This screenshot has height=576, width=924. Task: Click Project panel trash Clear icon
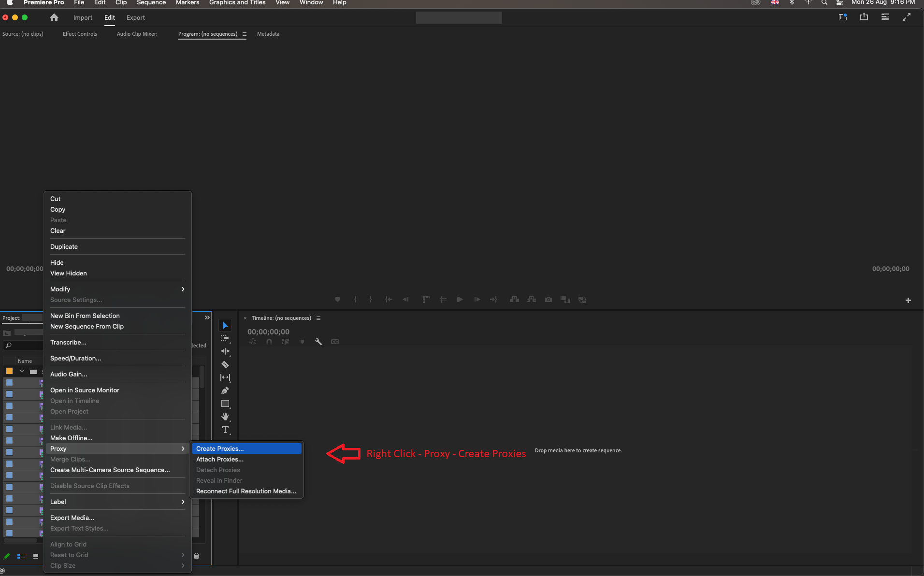pos(196,556)
